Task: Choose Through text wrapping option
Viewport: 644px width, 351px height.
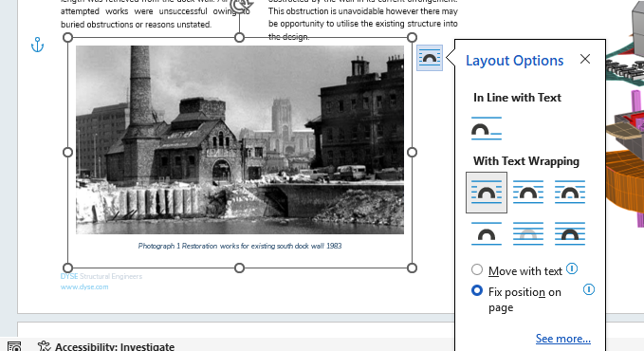Action: click(x=570, y=193)
